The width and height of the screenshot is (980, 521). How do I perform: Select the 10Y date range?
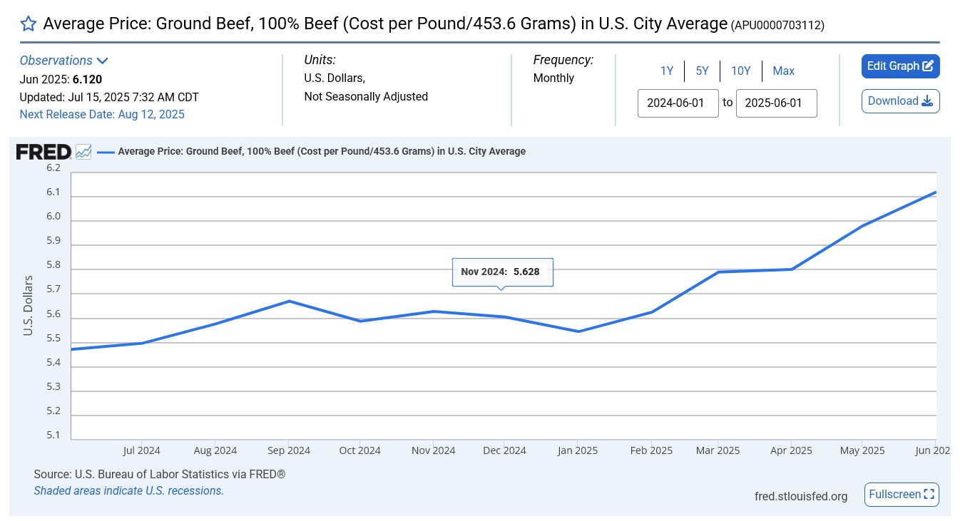pos(741,71)
